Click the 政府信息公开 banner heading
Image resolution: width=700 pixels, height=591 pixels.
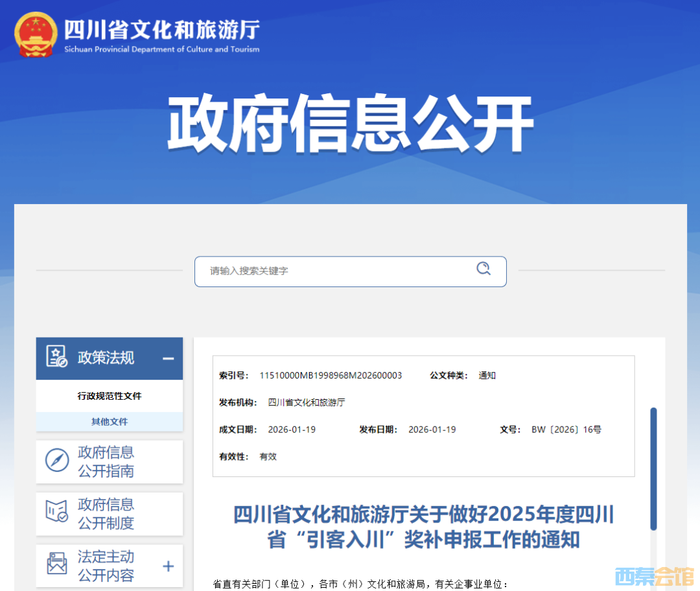pos(350,124)
